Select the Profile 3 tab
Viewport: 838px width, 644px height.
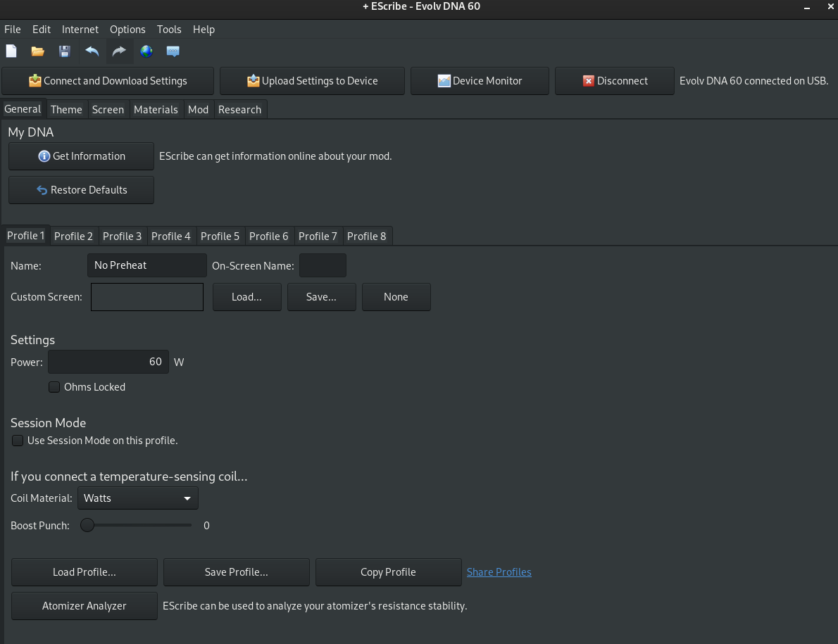[122, 236]
